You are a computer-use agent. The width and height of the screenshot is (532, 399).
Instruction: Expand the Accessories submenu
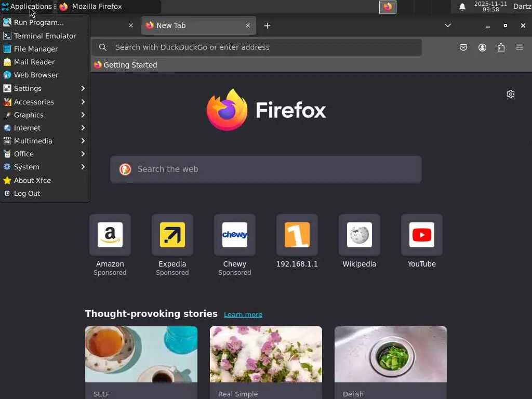click(x=45, y=102)
